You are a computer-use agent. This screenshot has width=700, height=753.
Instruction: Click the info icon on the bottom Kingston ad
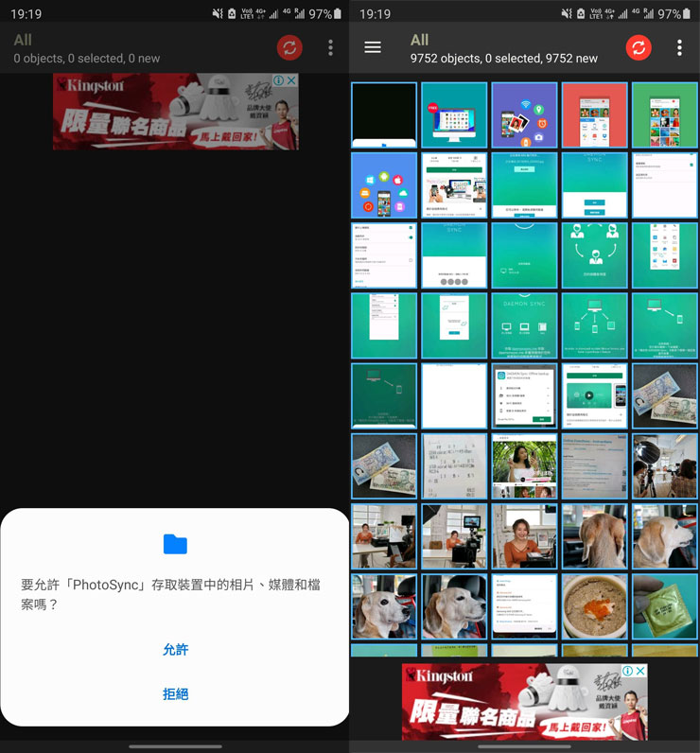tap(627, 671)
